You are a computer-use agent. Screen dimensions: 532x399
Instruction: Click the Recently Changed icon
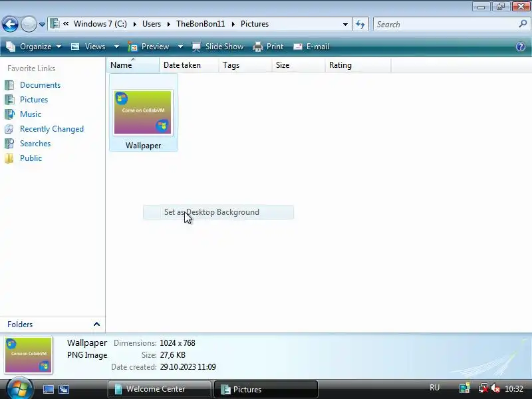[x=9, y=129]
